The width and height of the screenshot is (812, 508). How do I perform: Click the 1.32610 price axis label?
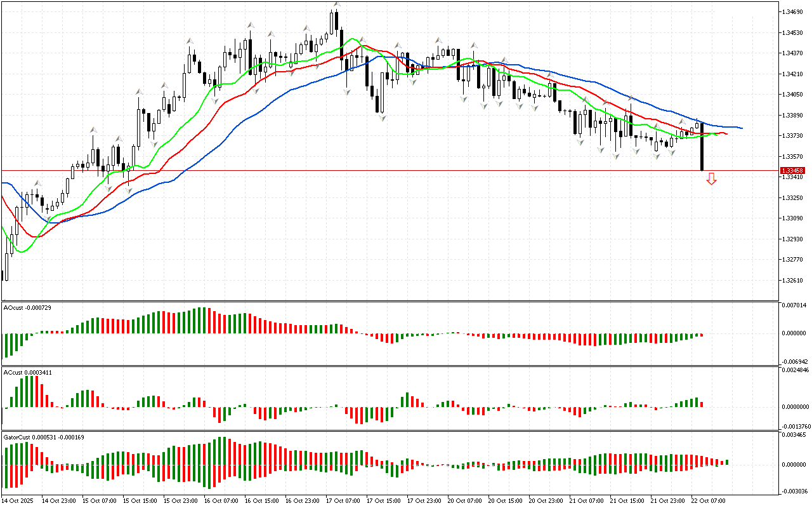(x=792, y=280)
